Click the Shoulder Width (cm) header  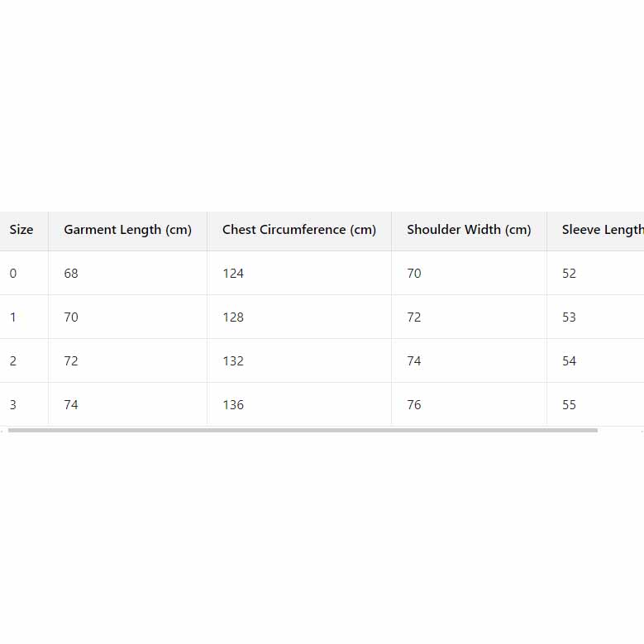click(x=469, y=230)
